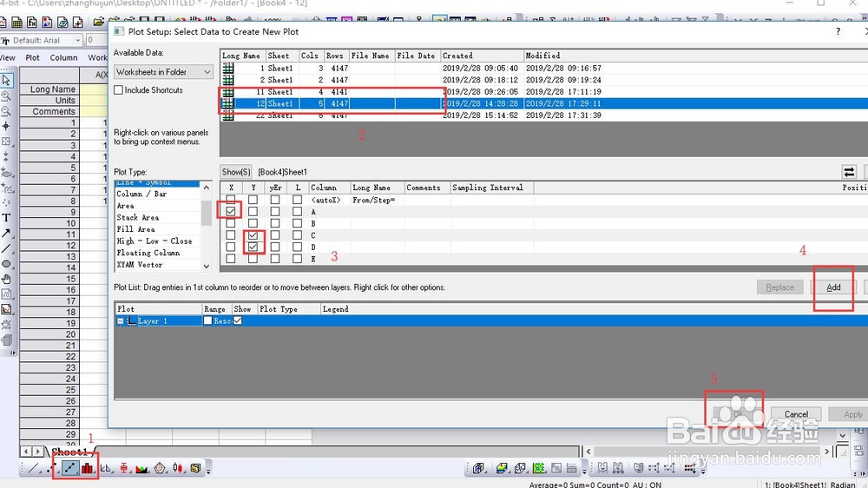The width and height of the screenshot is (868, 488).
Task: Select the Scatter plot toolbar icon
Action: click(51, 468)
